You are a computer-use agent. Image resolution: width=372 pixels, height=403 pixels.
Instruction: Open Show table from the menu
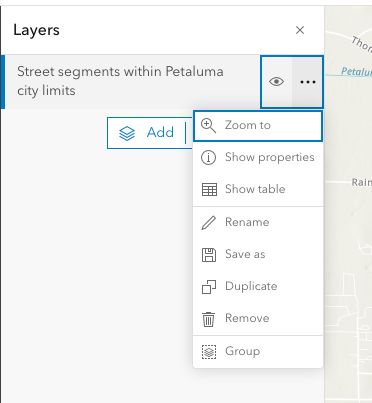click(258, 189)
